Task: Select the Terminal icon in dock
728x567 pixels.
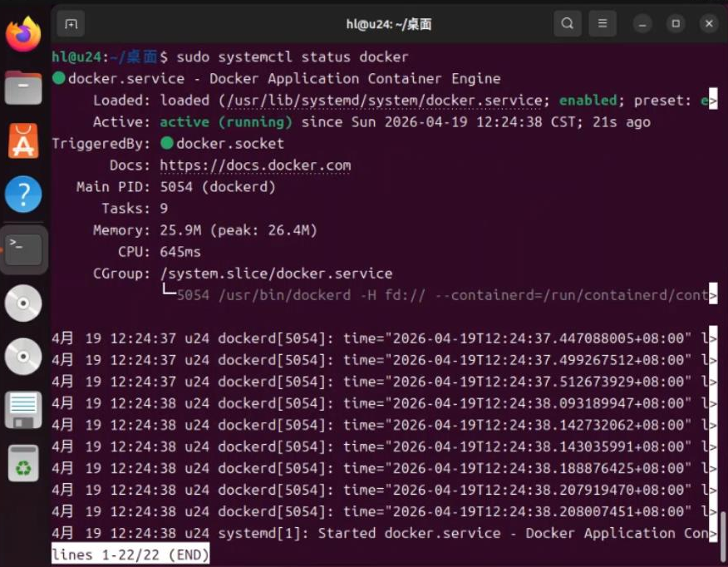Action: coord(23,249)
